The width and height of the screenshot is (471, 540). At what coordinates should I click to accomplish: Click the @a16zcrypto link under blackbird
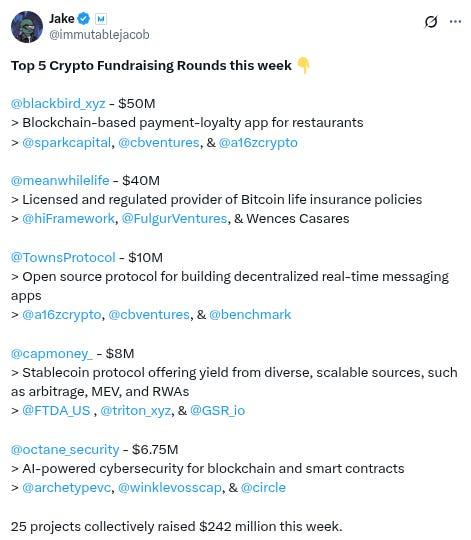258,143
